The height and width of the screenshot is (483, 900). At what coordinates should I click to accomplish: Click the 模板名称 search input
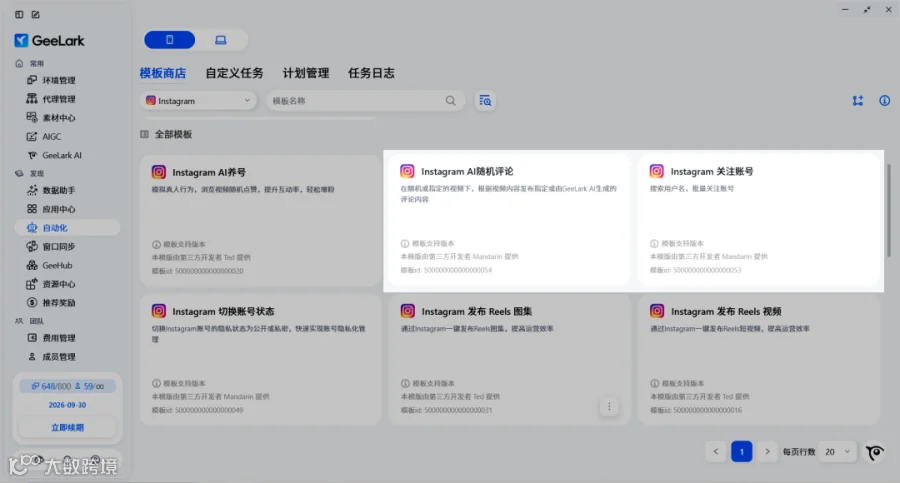(365, 101)
